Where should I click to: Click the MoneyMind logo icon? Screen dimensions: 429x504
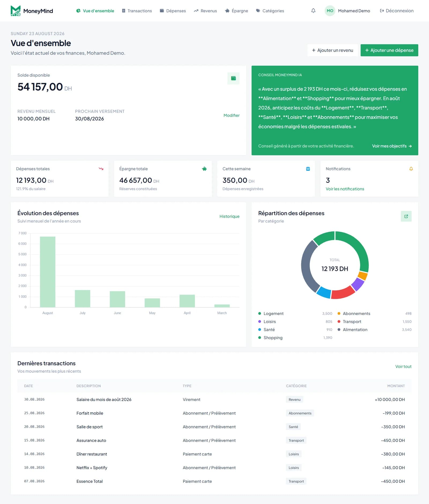tap(16, 11)
